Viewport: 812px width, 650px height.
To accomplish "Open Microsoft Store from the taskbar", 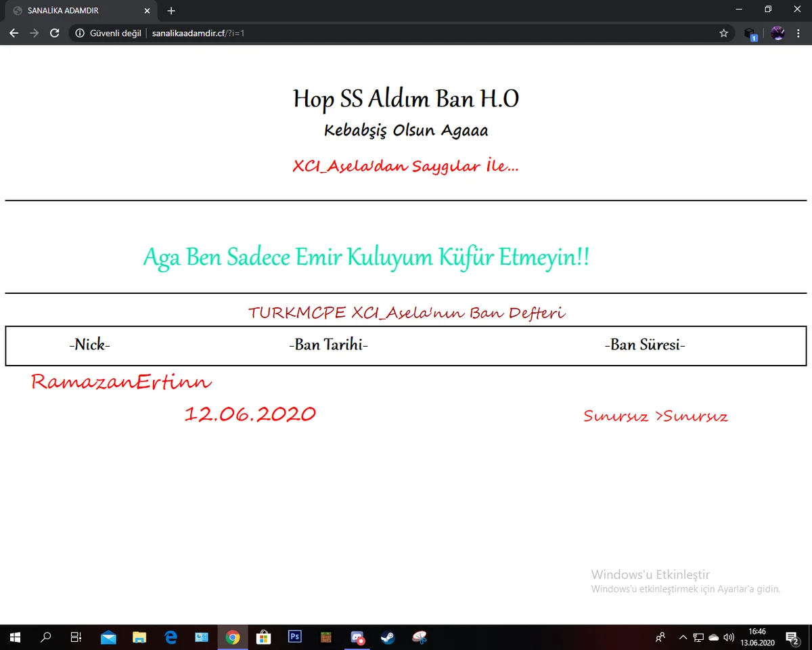I will (264, 637).
